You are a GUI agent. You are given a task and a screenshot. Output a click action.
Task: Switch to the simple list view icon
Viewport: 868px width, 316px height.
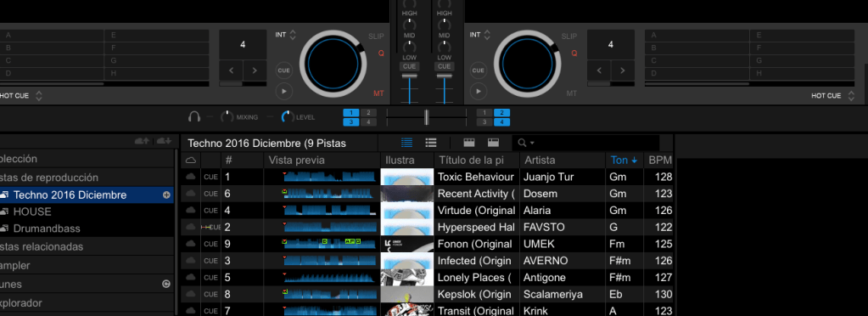click(x=431, y=143)
